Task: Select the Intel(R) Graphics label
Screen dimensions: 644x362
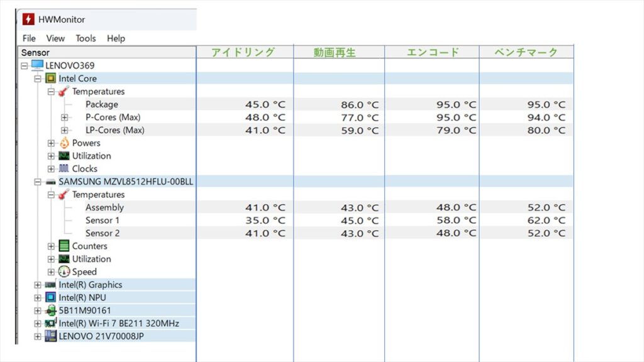Action: click(x=91, y=285)
